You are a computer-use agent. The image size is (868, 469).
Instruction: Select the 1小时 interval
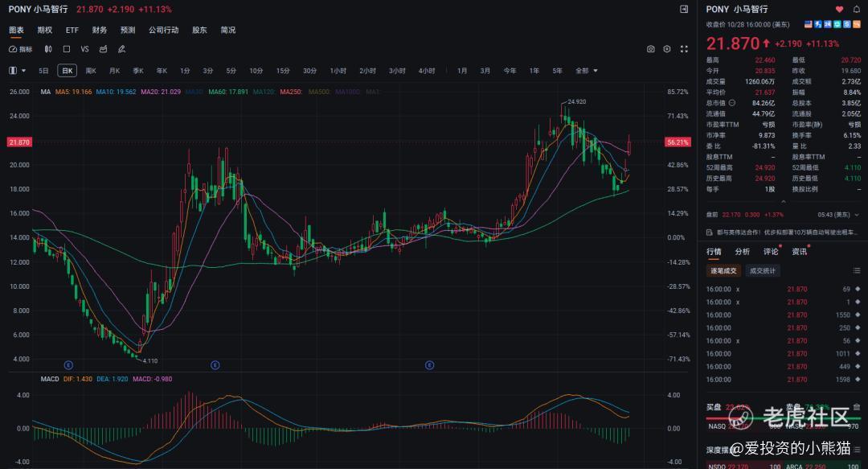tap(338, 71)
